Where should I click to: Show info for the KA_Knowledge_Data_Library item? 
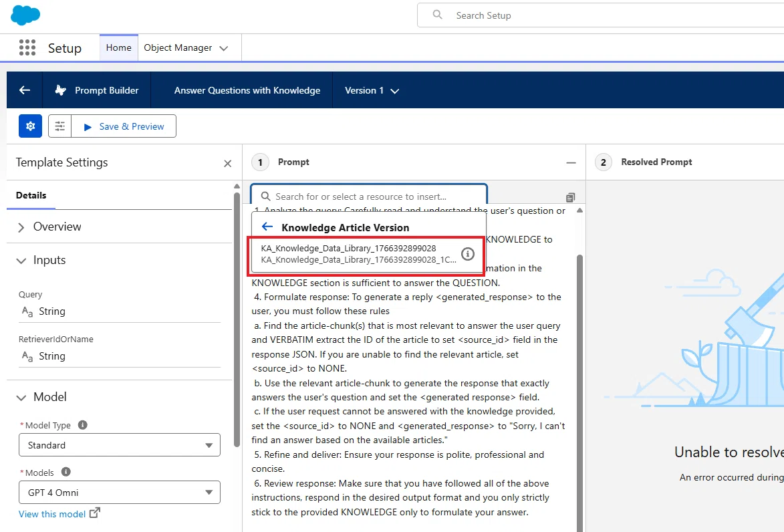pyautogui.click(x=467, y=254)
